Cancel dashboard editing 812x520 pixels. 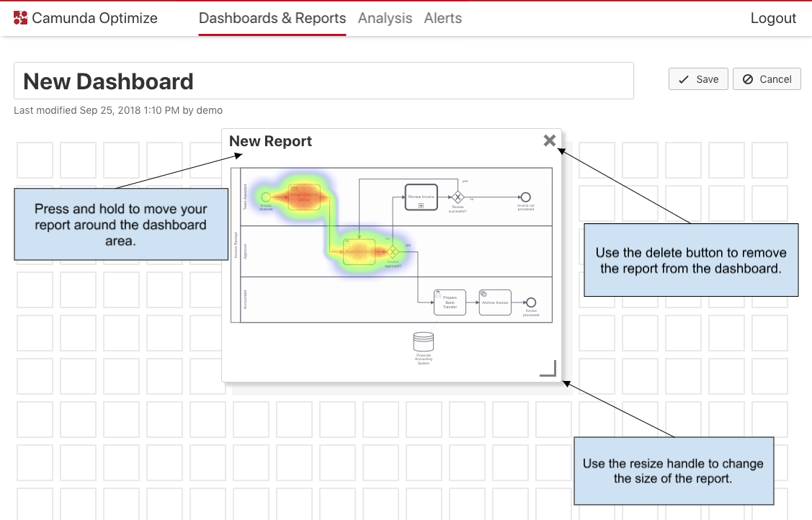pos(767,79)
